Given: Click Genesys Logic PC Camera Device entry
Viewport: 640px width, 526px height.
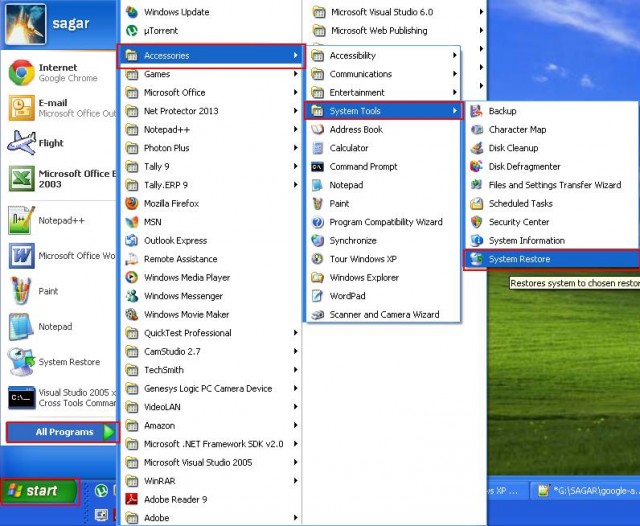Looking at the screenshot, I should [211, 388].
